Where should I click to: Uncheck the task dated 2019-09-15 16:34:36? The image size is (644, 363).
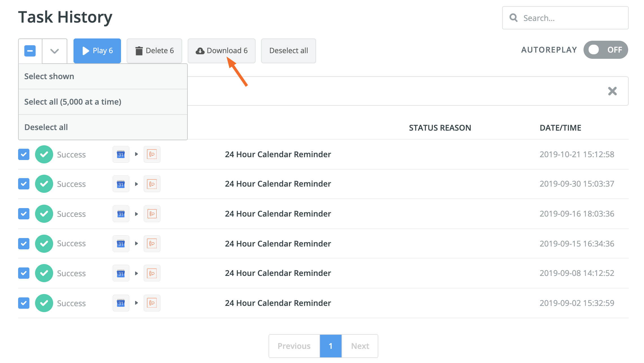tap(24, 244)
